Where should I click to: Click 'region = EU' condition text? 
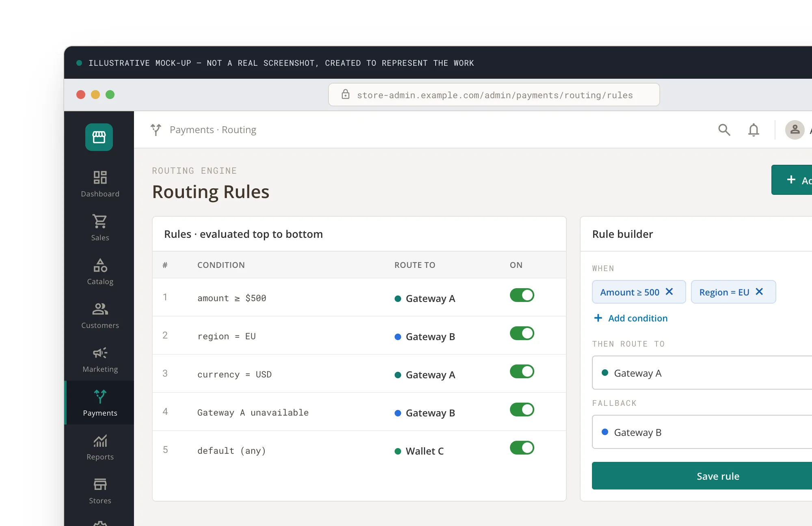pos(227,336)
